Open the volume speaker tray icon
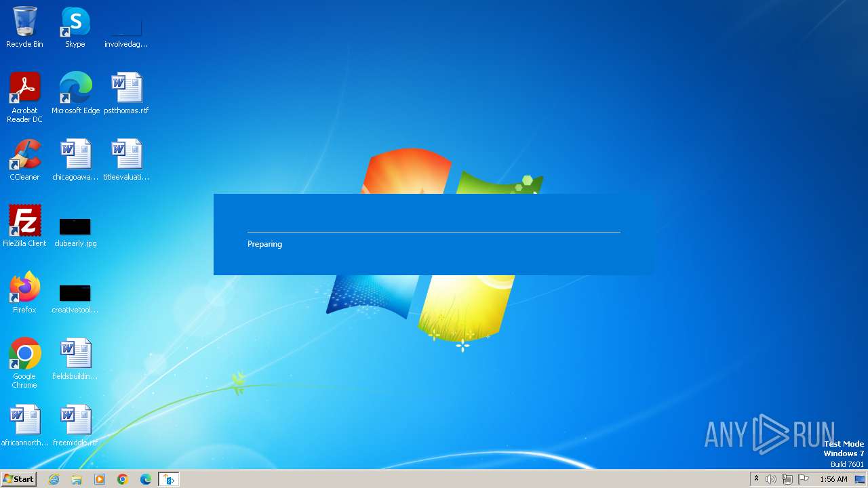 (771, 479)
